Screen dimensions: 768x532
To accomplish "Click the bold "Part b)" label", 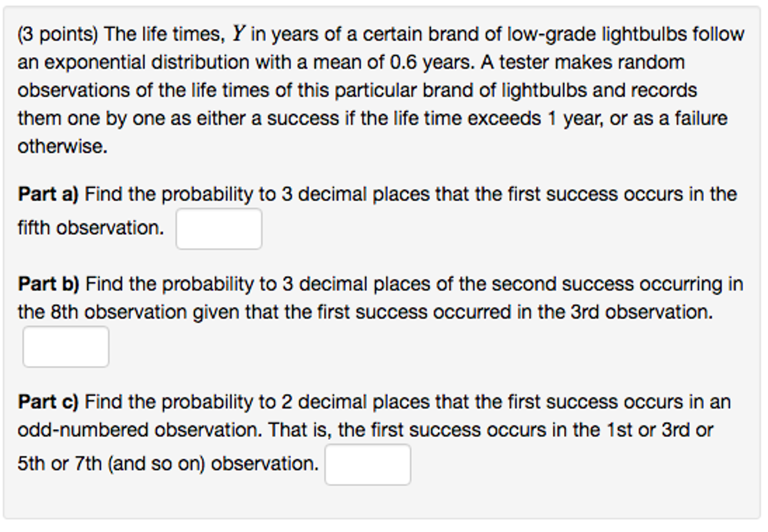I will (48, 284).
